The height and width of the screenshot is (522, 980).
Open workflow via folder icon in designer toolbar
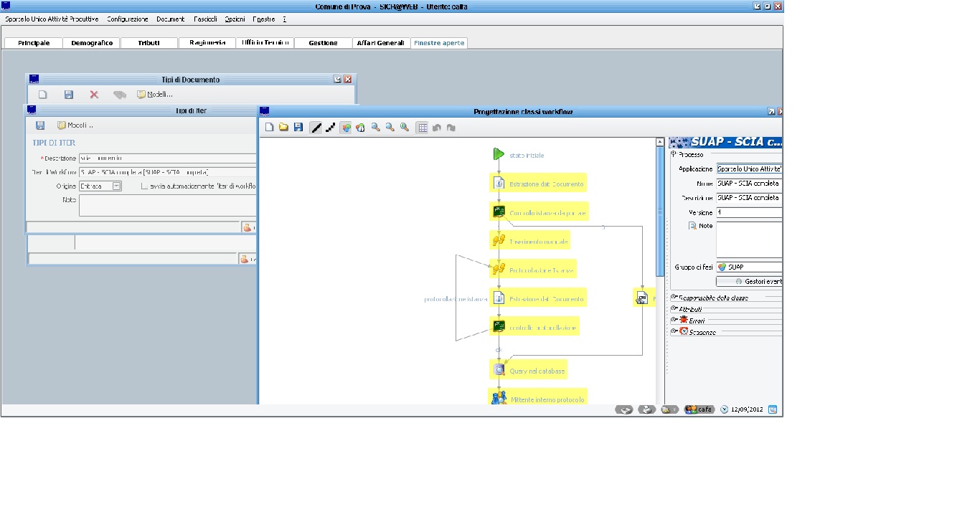[x=284, y=127]
